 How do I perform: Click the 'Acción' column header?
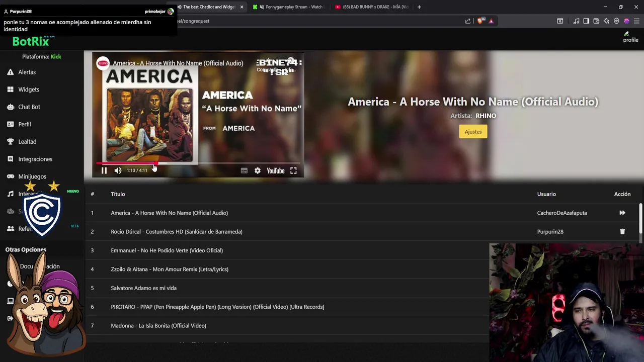click(x=622, y=194)
